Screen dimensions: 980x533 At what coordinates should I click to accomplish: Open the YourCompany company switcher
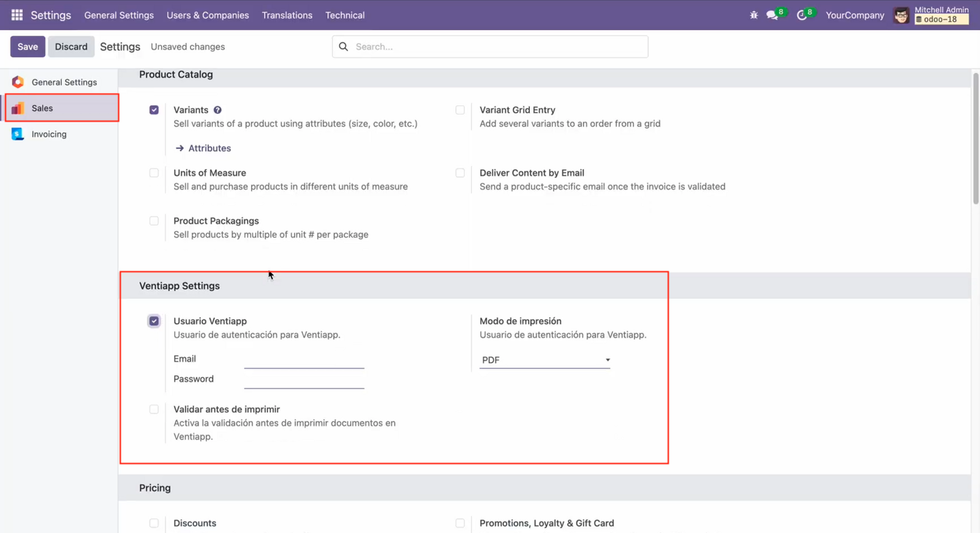point(855,15)
